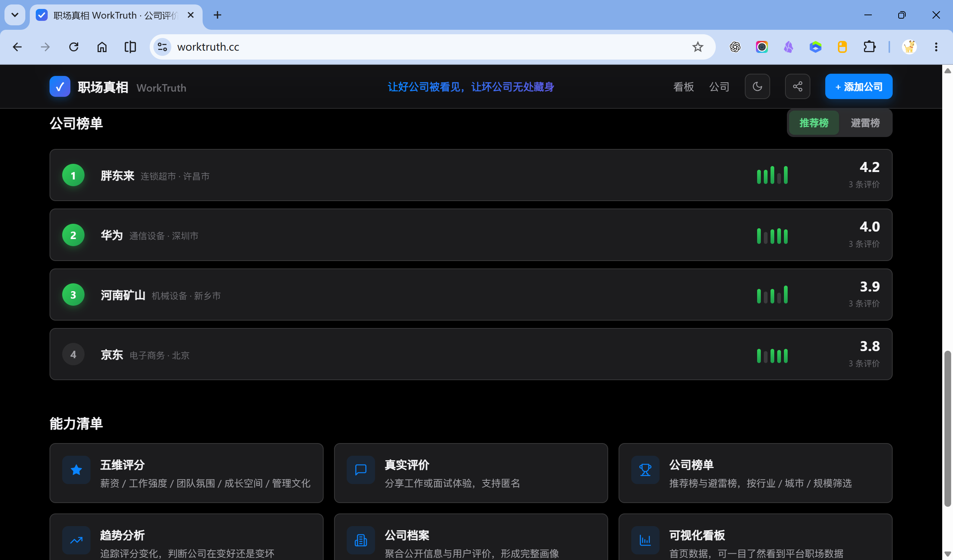Click the 3.8 score of 京东
Image resolution: width=953 pixels, height=560 pixels.
tap(869, 346)
